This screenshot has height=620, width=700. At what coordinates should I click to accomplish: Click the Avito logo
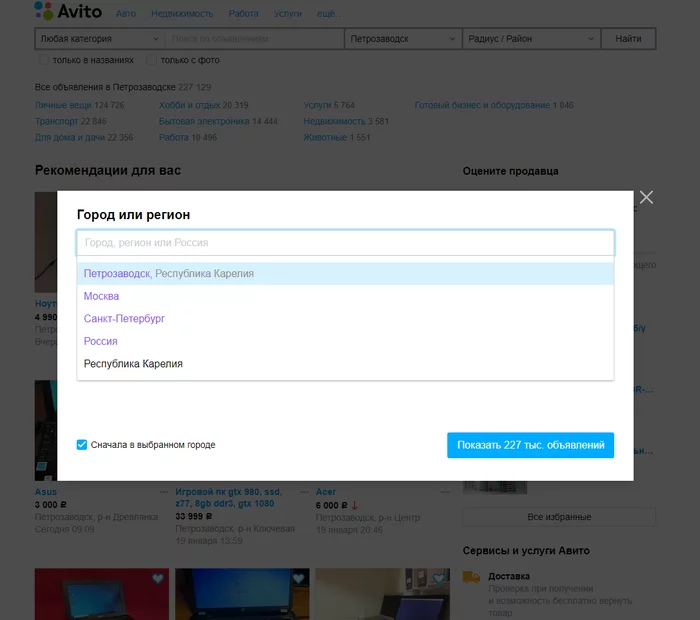(68, 11)
